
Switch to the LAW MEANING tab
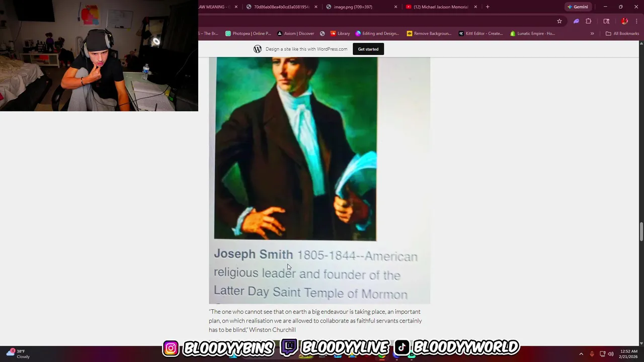214,7
